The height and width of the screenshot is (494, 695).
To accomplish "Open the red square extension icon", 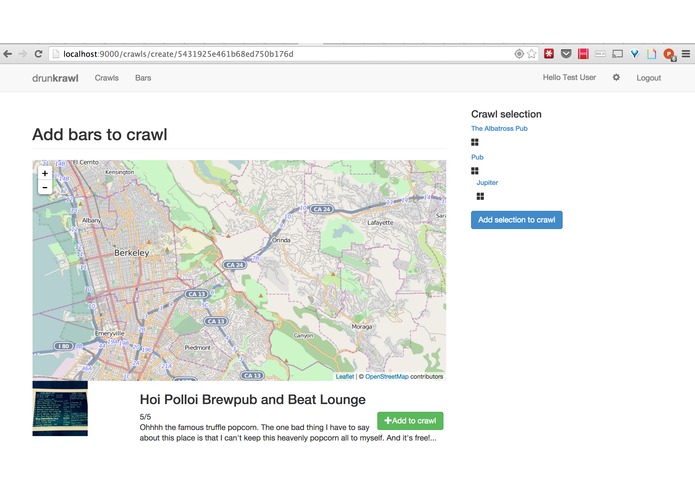I will point(583,54).
